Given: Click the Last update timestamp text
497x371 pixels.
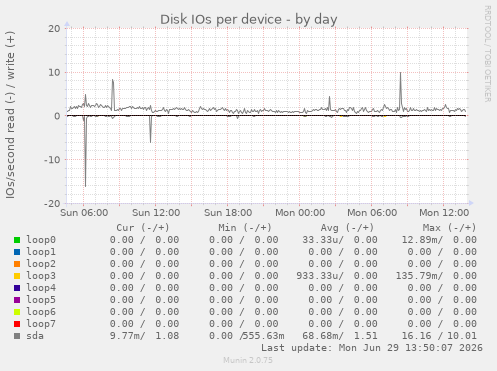Looking at the screenshot, I should coord(372,348).
